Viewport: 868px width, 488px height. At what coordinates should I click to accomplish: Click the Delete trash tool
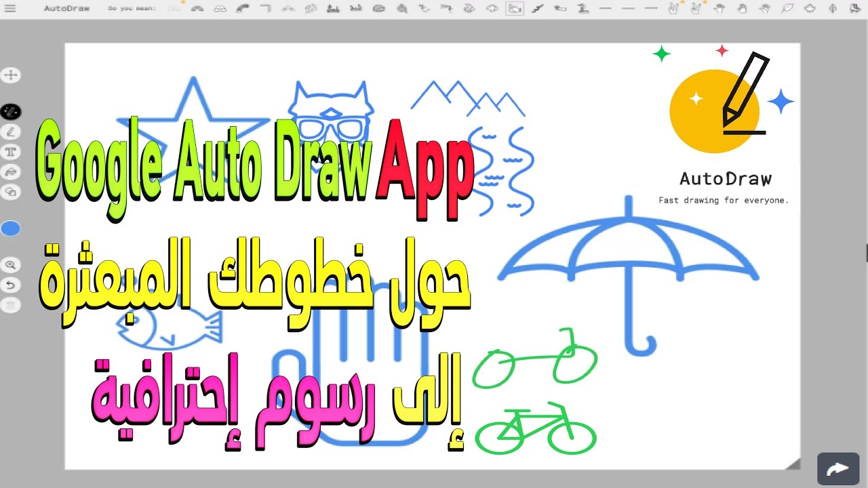11,306
